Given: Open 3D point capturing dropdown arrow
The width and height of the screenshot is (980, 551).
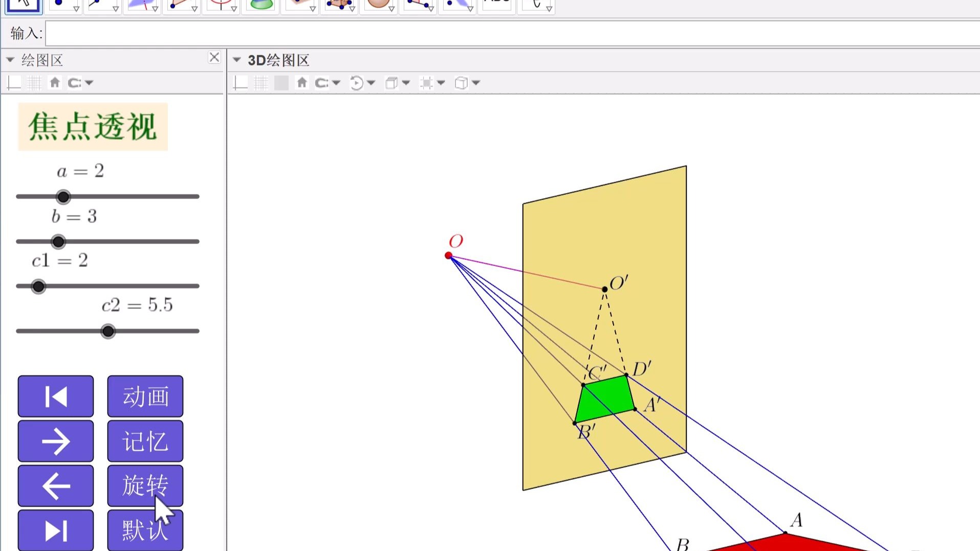Looking at the screenshot, I should (x=336, y=83).
